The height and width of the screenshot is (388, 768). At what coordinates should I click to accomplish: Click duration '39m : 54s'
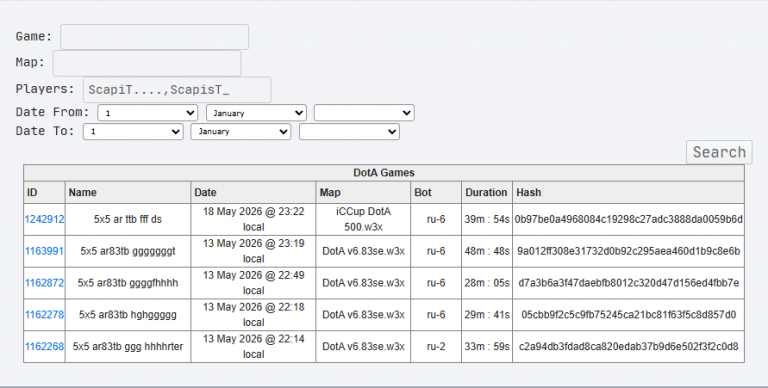click(x=487, y=219)
